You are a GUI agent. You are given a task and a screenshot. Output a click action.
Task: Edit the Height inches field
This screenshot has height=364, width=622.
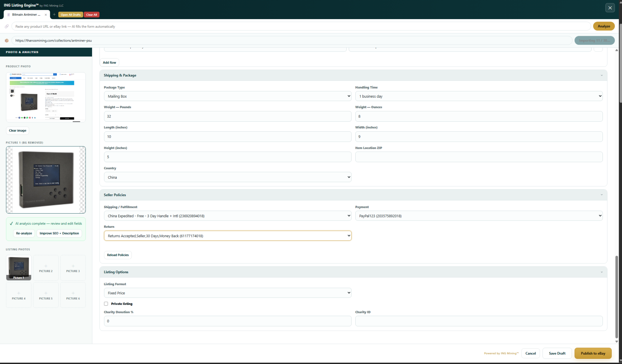click(227, 157)
